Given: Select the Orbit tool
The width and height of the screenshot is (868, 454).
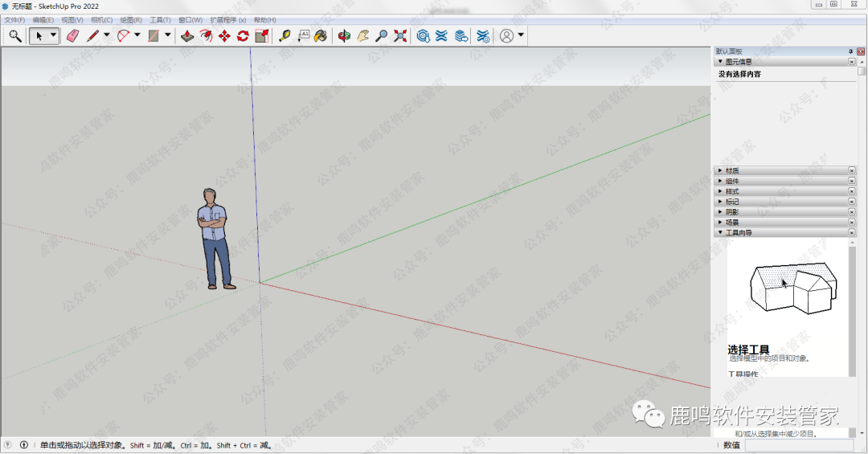Looking at the screenshot, I should pos(344,36).
